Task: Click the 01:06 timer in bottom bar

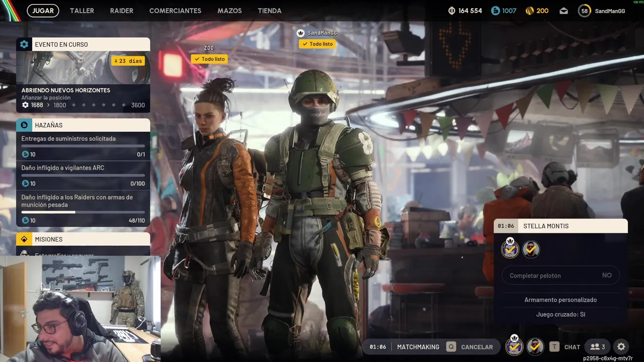Action: (x=378, y=347)
